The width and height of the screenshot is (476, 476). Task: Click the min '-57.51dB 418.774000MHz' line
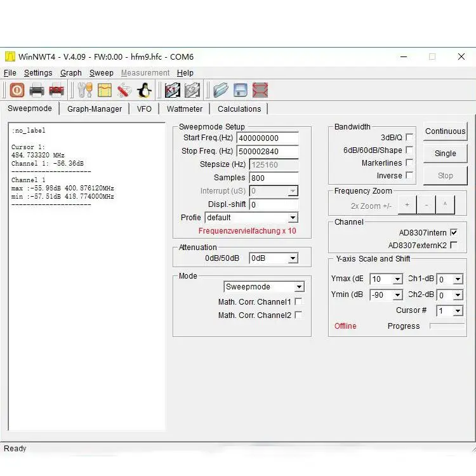(63, 196)
